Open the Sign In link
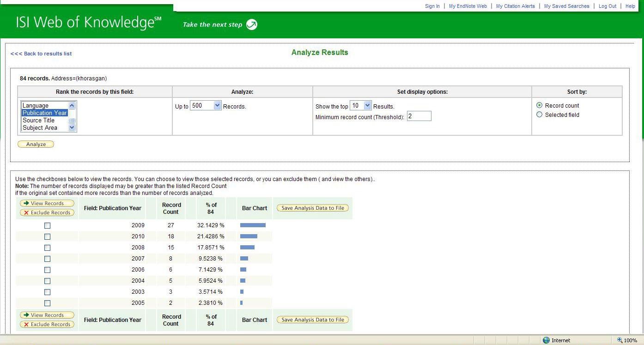Screen dimensions: 644x345 point(432,6)
